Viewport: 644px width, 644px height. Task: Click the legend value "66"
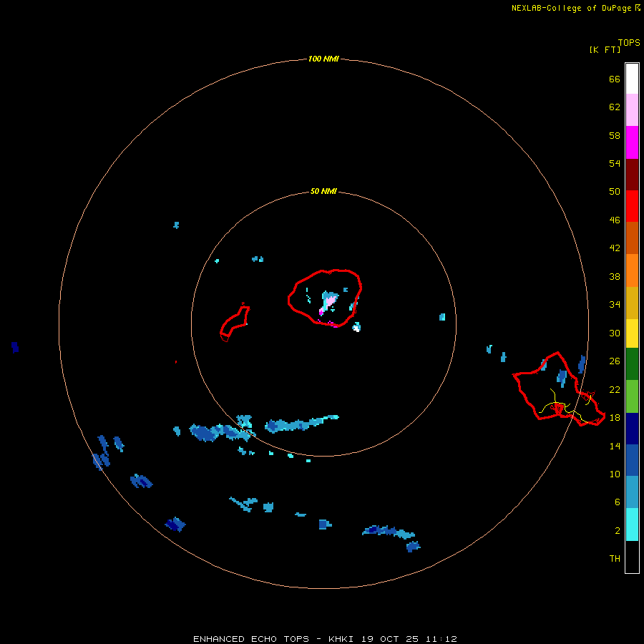615,79
